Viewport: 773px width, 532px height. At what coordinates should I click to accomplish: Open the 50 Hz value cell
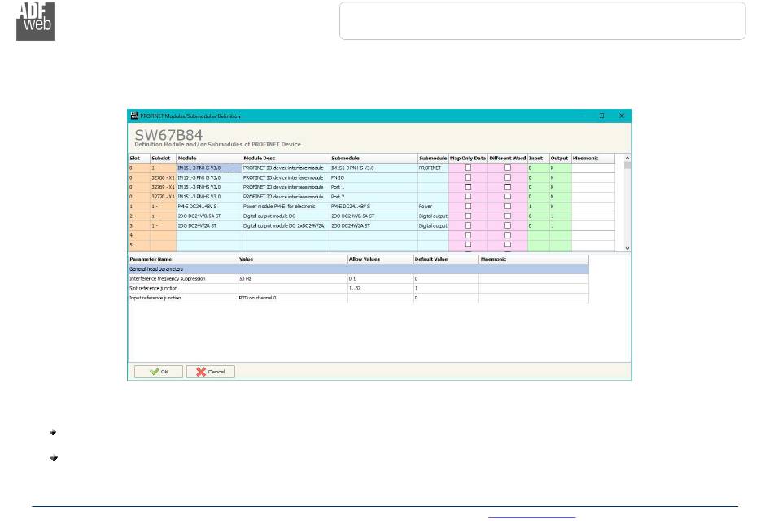click(x=293, y=278)
